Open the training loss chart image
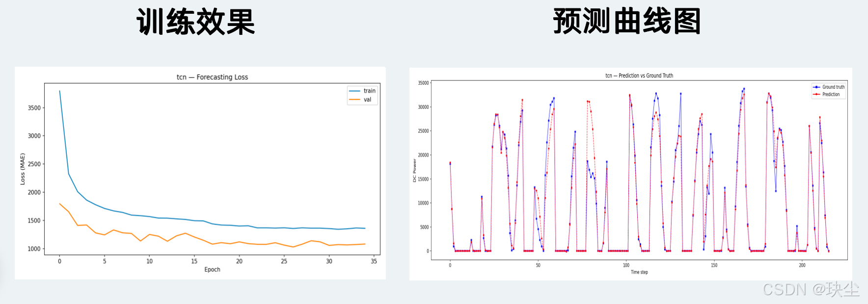Screen dimensions: 868x304 200,173
